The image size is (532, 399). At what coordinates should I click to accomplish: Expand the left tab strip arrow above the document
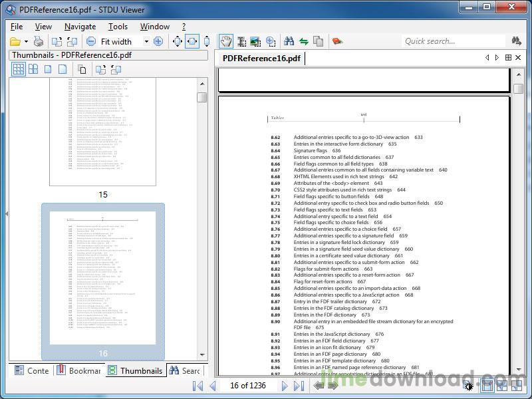pos(487,58)
